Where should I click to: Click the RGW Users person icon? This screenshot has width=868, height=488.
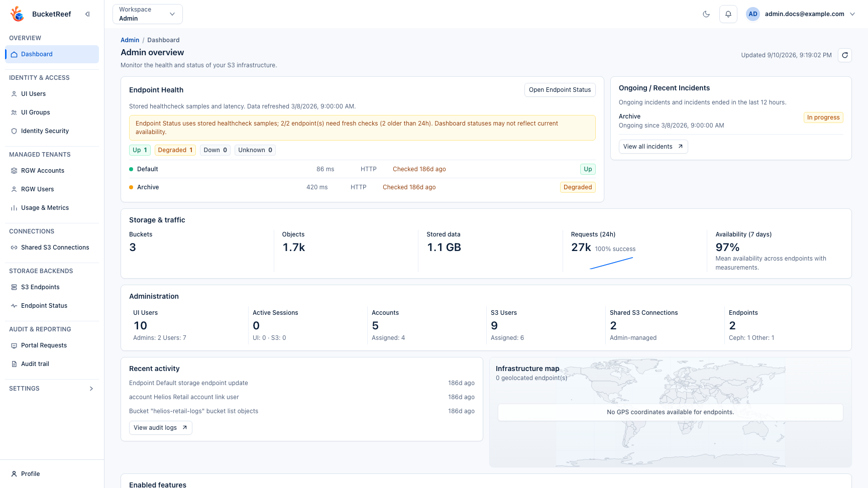14,189
